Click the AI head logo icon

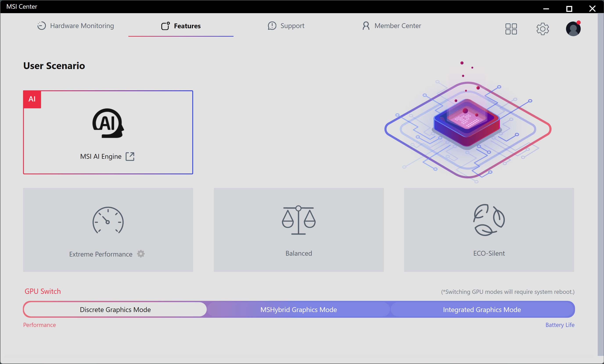click(108, 123)
